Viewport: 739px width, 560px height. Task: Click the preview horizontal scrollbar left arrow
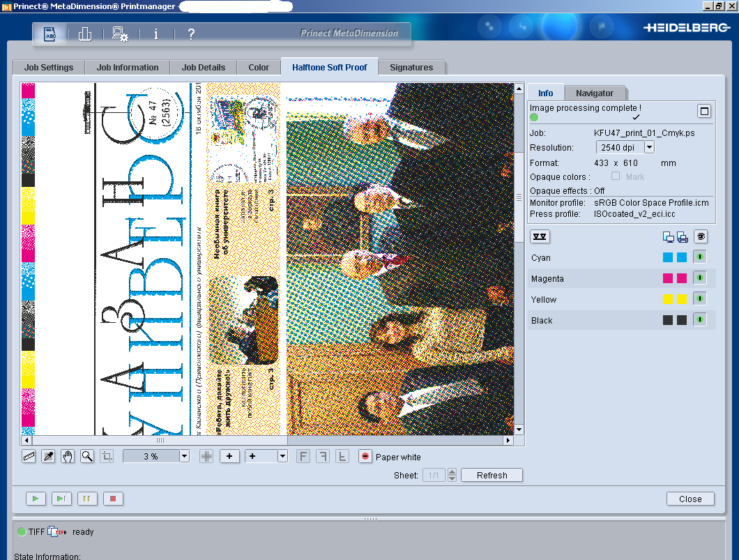26,440
